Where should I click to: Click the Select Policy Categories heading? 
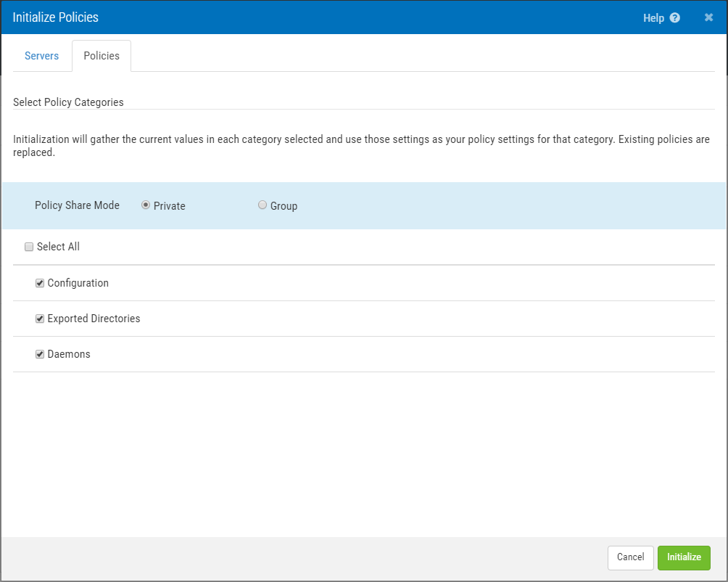tap(68, 102)
